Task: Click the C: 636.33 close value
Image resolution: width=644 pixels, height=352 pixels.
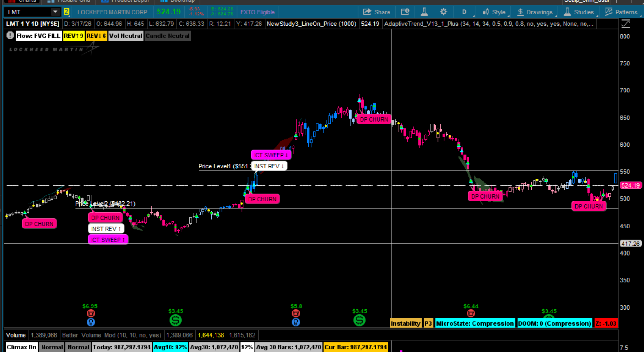Action: pyautogui.click(x=191, y=24)
